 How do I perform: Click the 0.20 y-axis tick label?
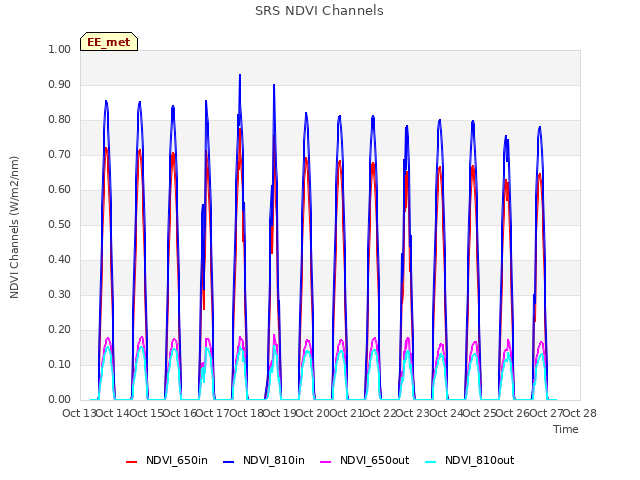coord(59,329)
